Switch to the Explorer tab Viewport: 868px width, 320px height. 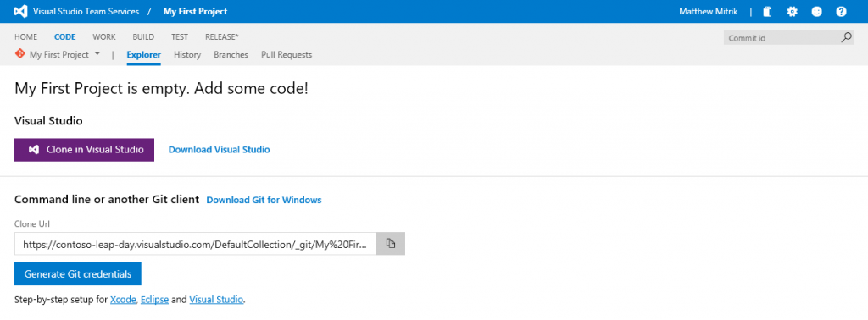coord(143,55)
